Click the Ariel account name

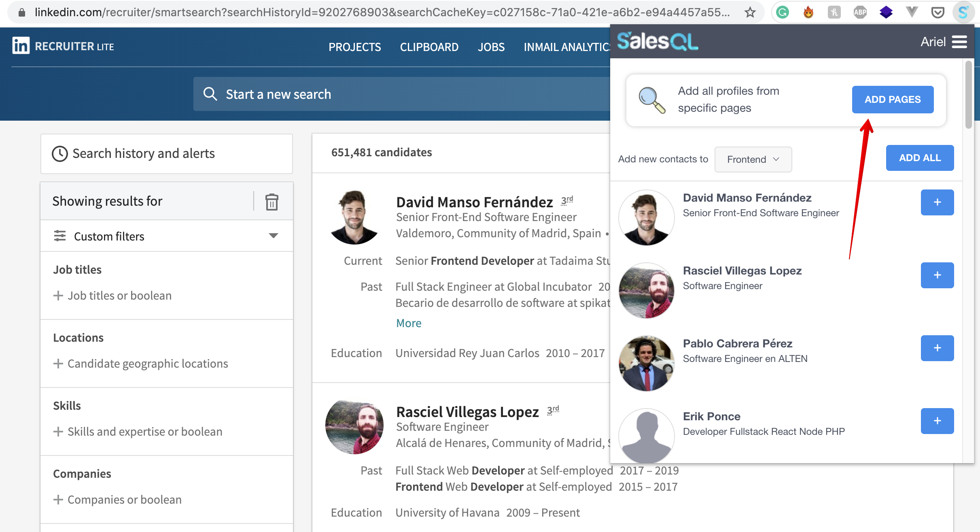click(x=933, y=42)
